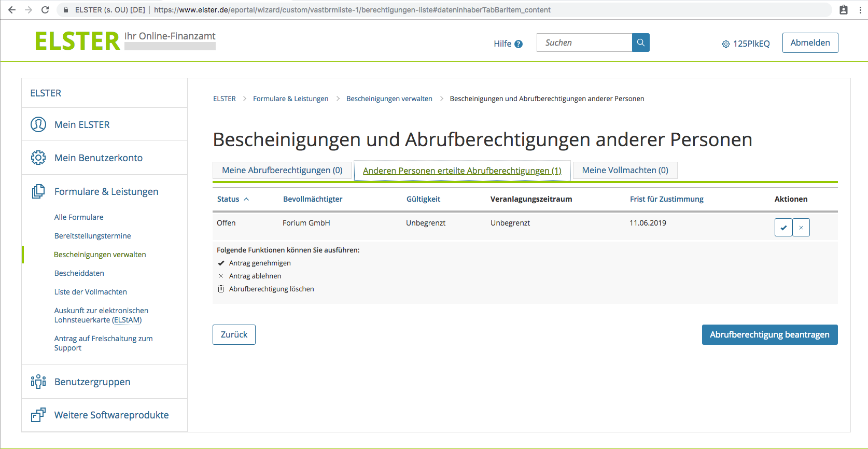
Task: Click the Benutzergruppen people icon
Action: coord(38,382)
